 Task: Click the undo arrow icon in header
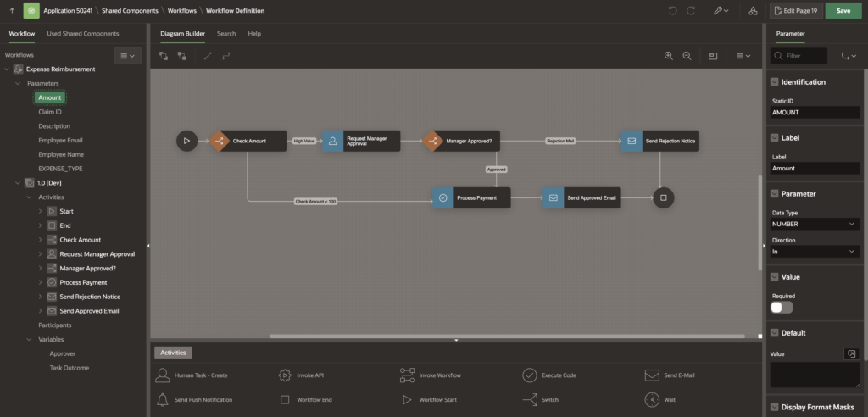(x=673, y=11)
